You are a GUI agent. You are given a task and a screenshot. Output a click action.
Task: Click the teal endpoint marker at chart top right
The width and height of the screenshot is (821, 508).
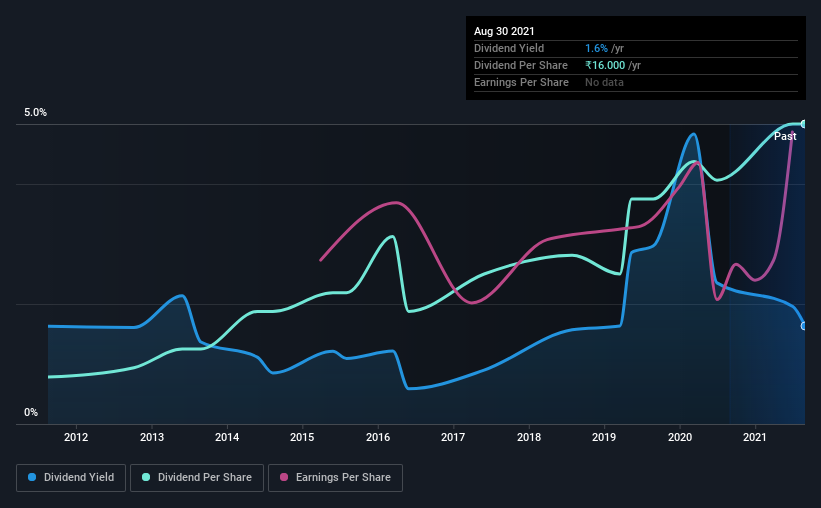click(804, 124)
